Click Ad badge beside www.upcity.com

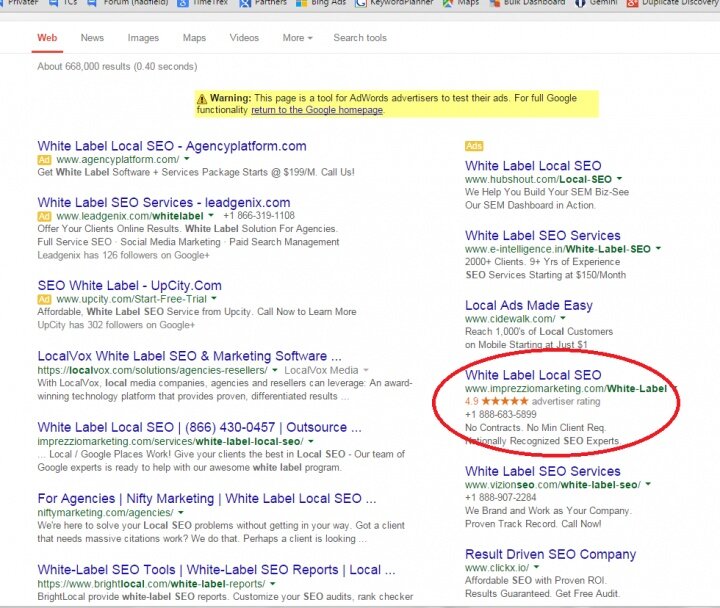44,299
